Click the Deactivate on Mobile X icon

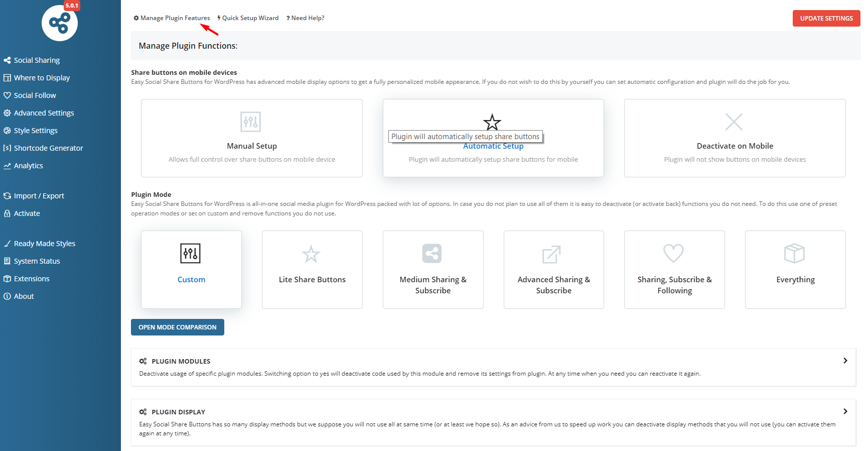click(x=734, y=122)
